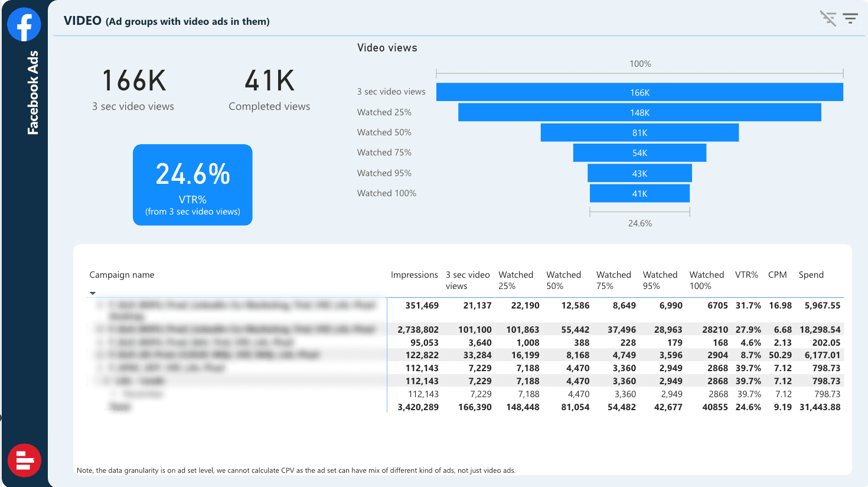Image resolution: width=868 pixels, height=487 pixels.
Task: Click the 41K Completed views card
Action: (269, 89)
